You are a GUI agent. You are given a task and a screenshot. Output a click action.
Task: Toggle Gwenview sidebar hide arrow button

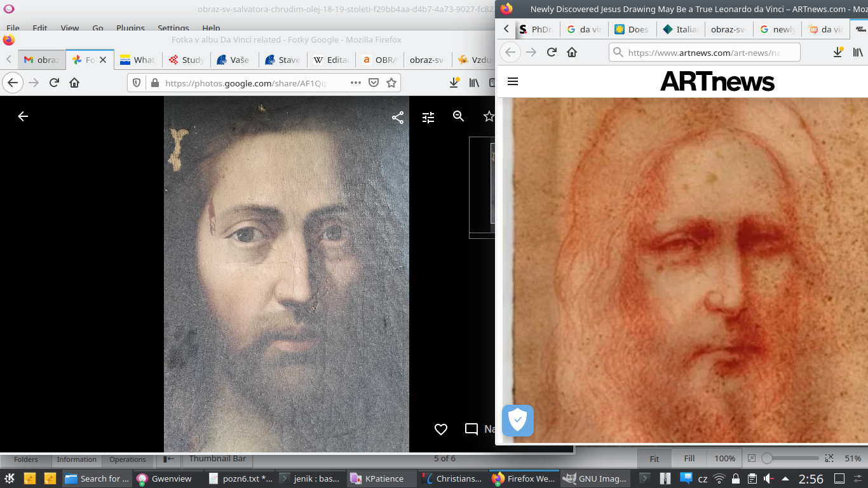point(168,459)
